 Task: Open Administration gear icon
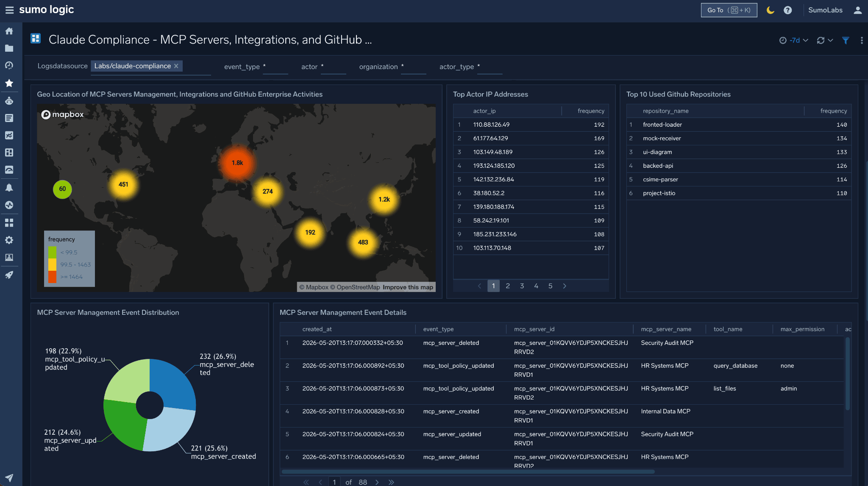click(x=9, y=240)
